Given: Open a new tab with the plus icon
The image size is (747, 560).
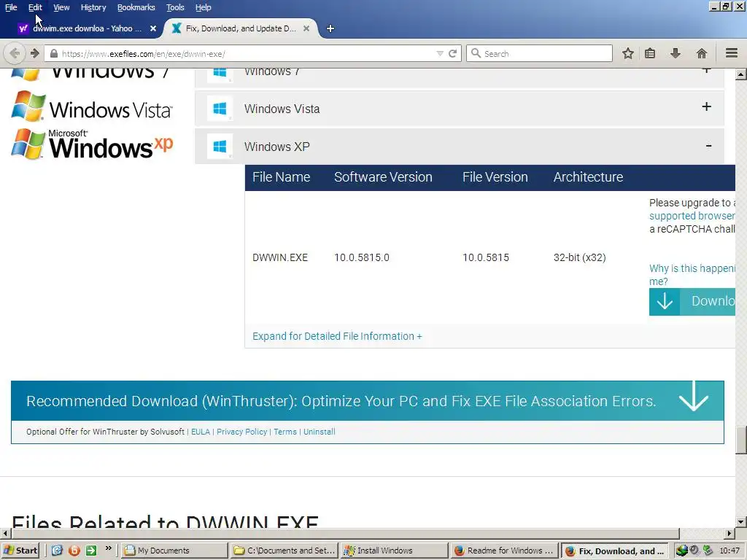Looking at the screenshot, I should (330, 28).
